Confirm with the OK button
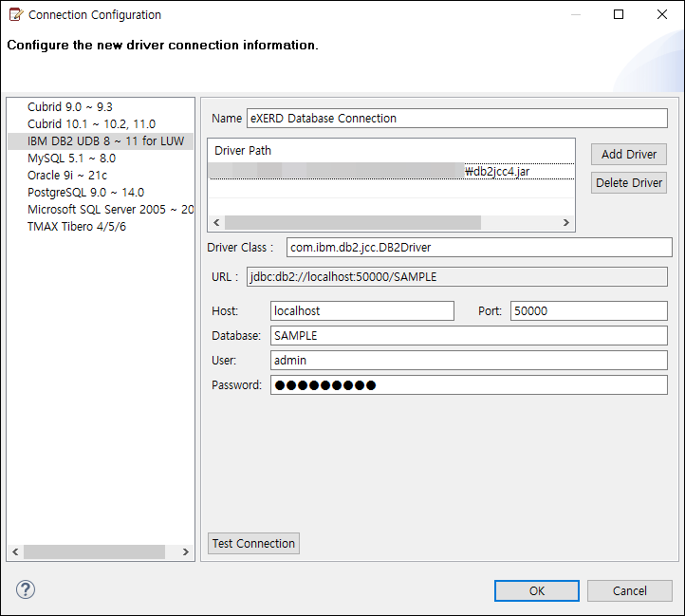685x616 pixels. coord(537,591)
